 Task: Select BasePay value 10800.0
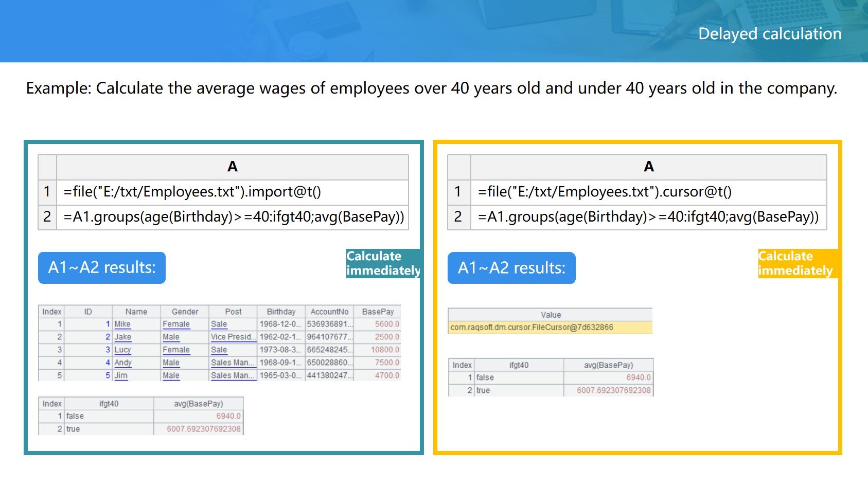click(385, 350)
